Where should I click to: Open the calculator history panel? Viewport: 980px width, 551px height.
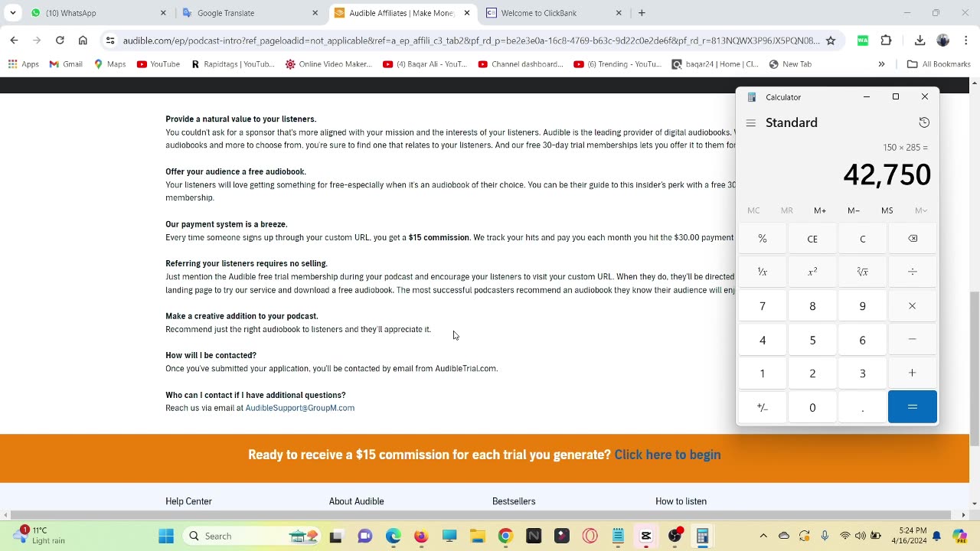pyautogui.click(x=924, y=122)
